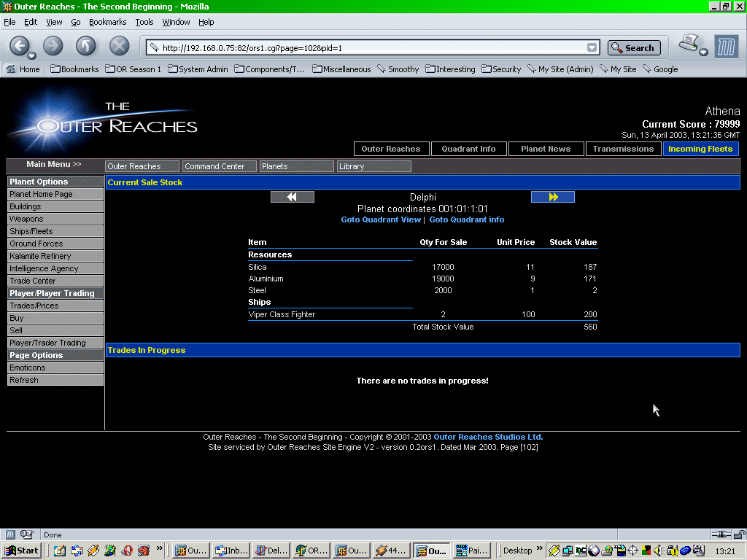Click the Print icon in the toolbar
This screenshot has height=560, width=747.
click(689, 44)
